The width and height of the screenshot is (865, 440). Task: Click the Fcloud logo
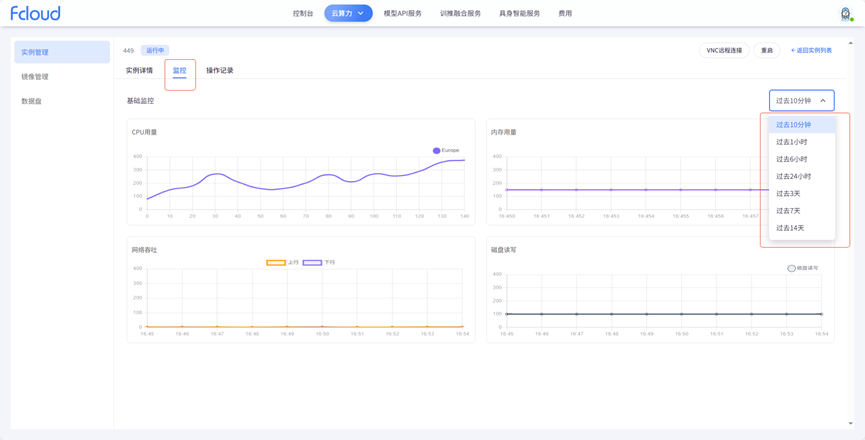click(x=35, y=13)
